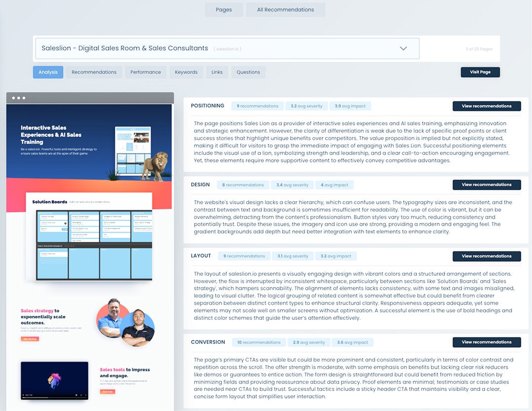The height and width of the screenshot is (411, 532).
Task: Click 'Interactive Sales Experiences' hero heading
Action: point(51,135)
